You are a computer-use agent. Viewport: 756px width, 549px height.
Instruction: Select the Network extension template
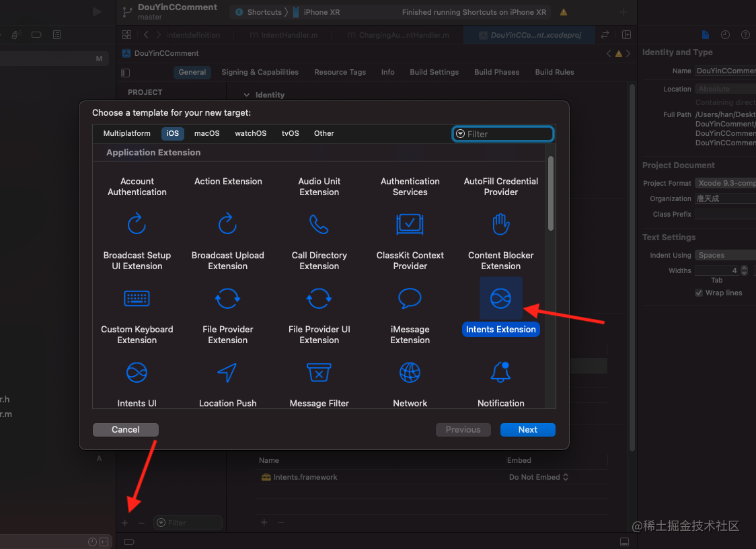pos(410,384)
